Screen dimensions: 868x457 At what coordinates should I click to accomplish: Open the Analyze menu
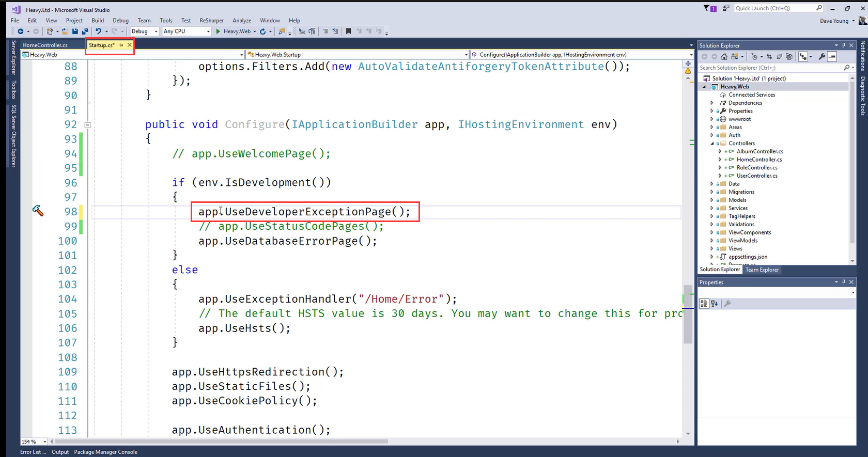click(242, 21)
